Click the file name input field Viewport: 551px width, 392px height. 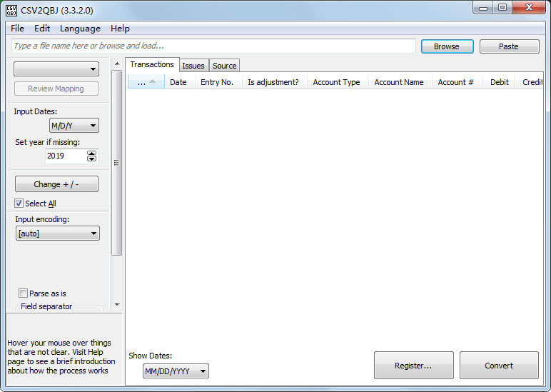[x=213, y=46]
